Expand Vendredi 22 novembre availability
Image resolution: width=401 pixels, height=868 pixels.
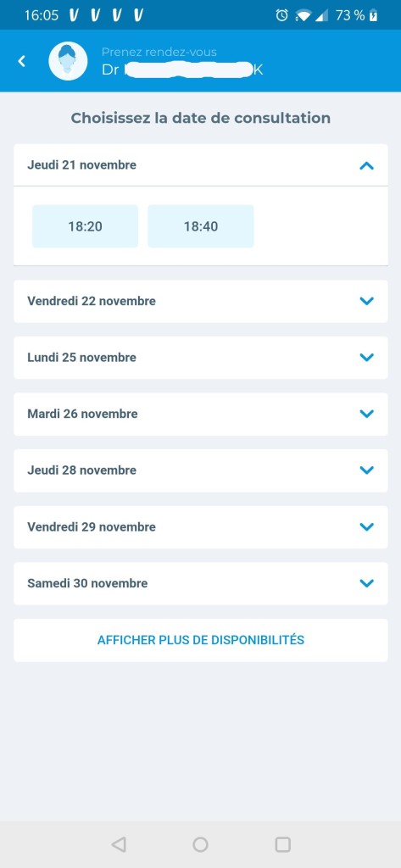(200, 301)
